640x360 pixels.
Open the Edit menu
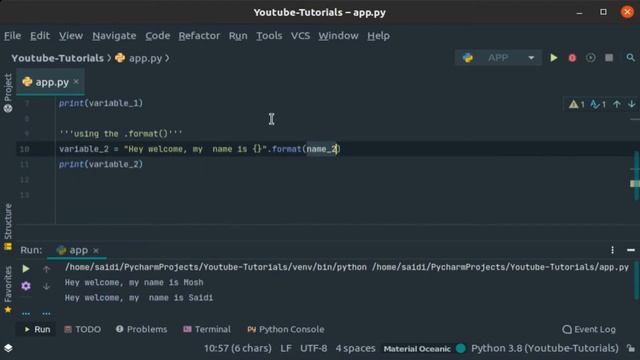[40, 36]
